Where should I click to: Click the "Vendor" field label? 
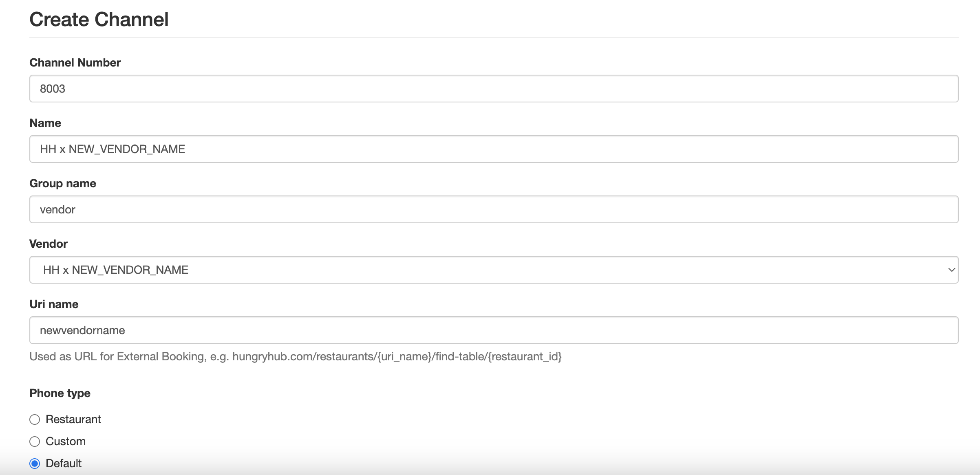tap(49, 244)
